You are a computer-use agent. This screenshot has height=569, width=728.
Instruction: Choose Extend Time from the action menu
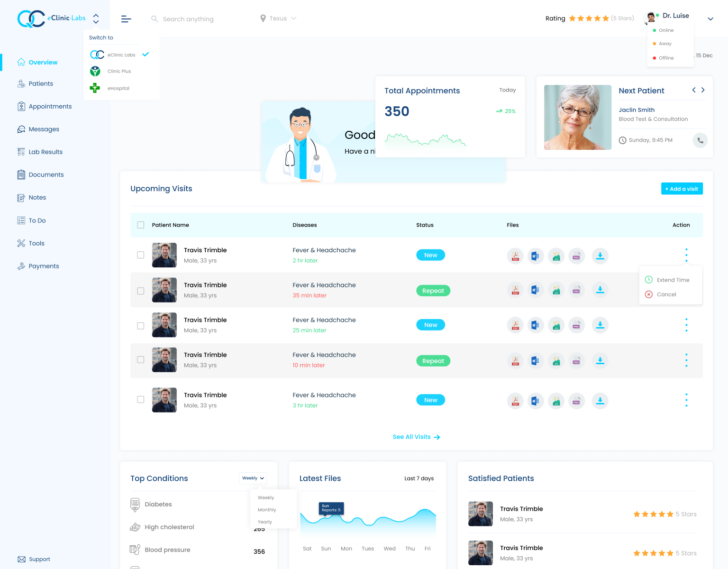(673, 280)
